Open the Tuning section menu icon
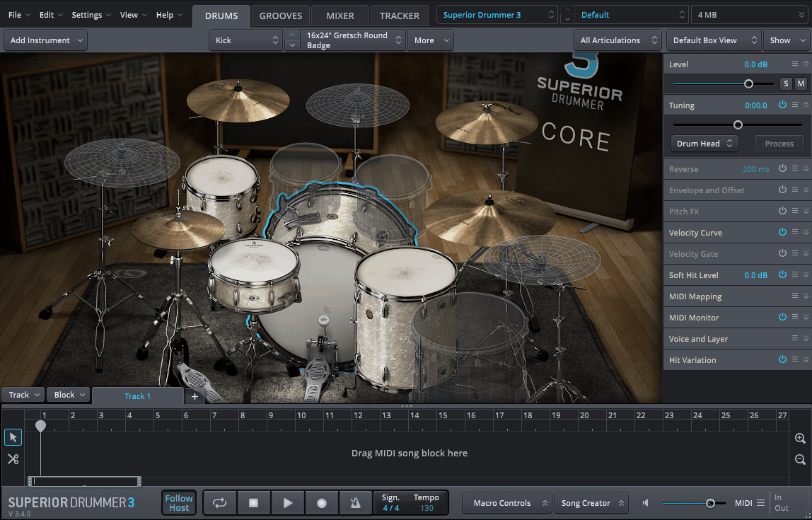Viewport: 812px width, 520px height. [x=795, y=105]
